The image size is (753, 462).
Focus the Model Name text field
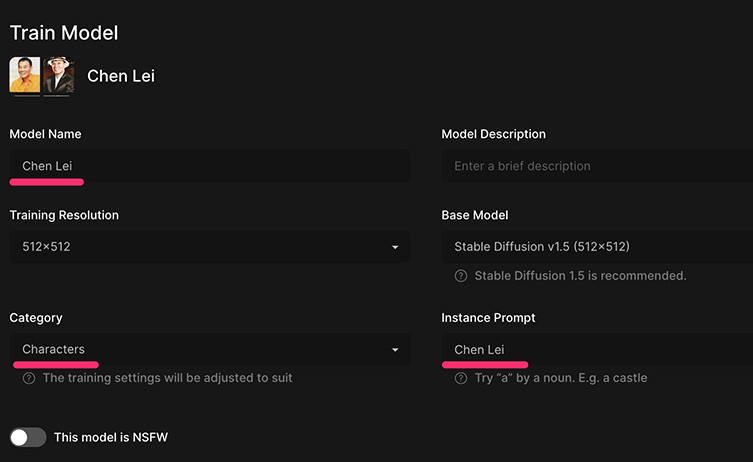pos(210,166)
